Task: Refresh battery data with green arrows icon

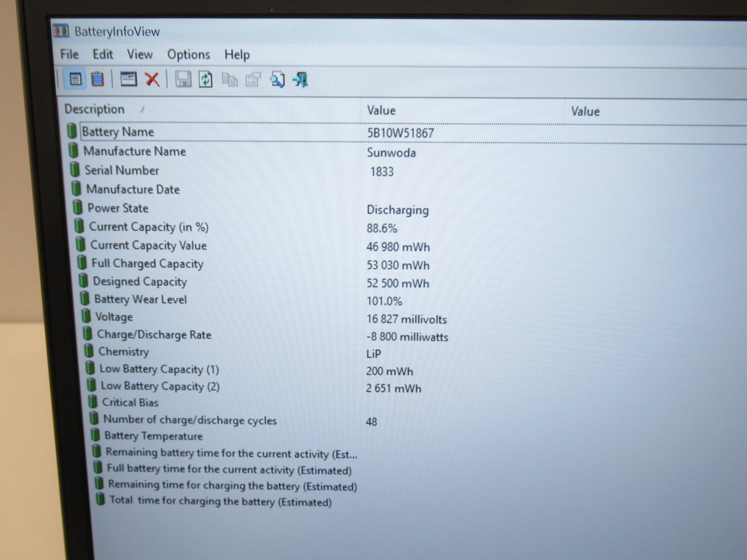Action: [x=205, y=79]
